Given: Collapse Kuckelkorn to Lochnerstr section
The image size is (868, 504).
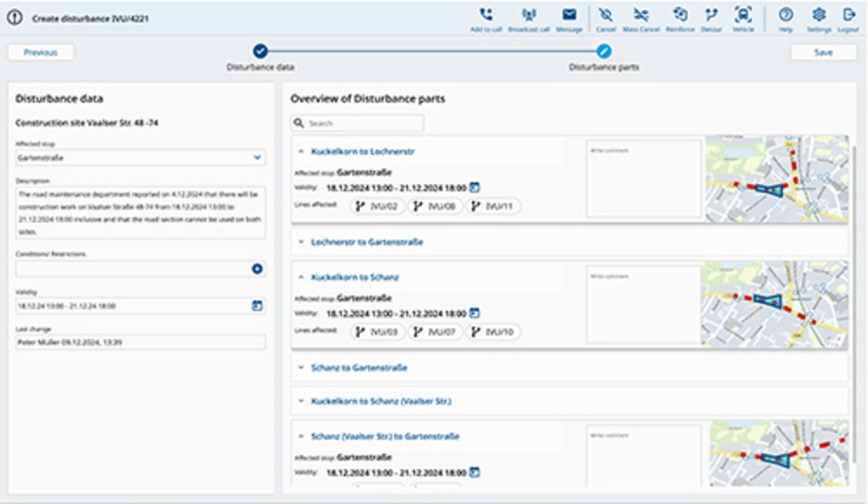Looking at the screenshot, I should point(301,151).
